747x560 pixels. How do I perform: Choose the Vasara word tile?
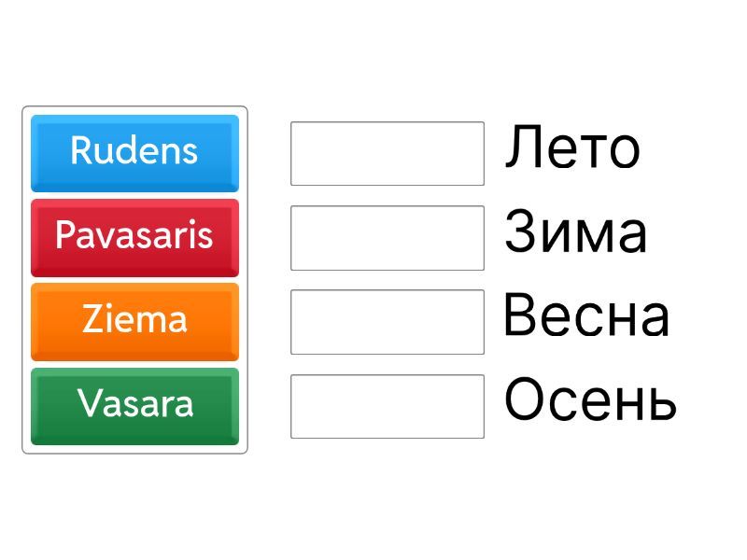(134, 405)
